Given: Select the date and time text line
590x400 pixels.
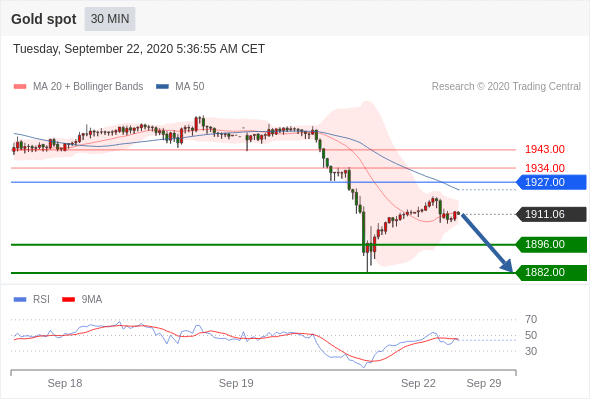Looking at the screenshot, I should [x=139, y=49].
